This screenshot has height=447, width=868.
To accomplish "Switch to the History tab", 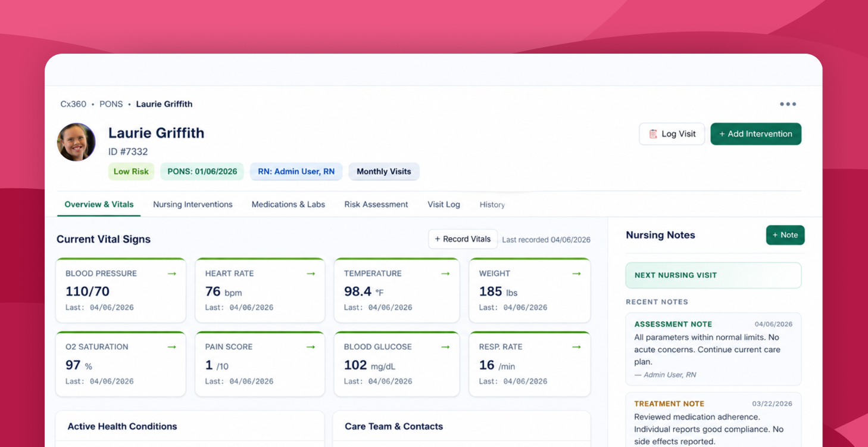I will click(x=492, y=204).
